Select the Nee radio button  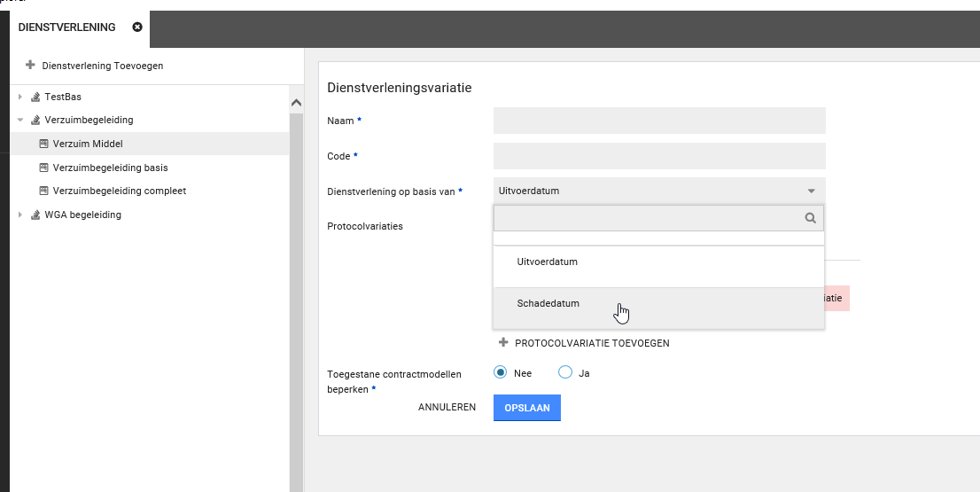(x=501, y=373)
